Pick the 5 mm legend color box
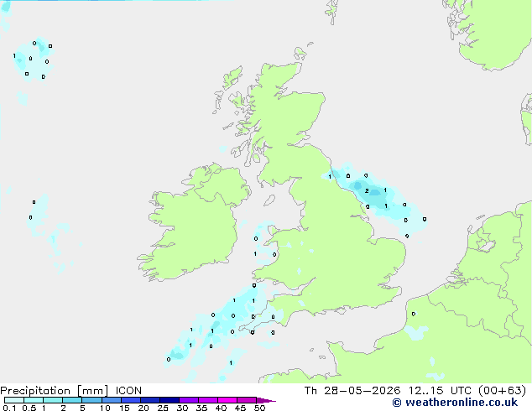 pos(91,400)
